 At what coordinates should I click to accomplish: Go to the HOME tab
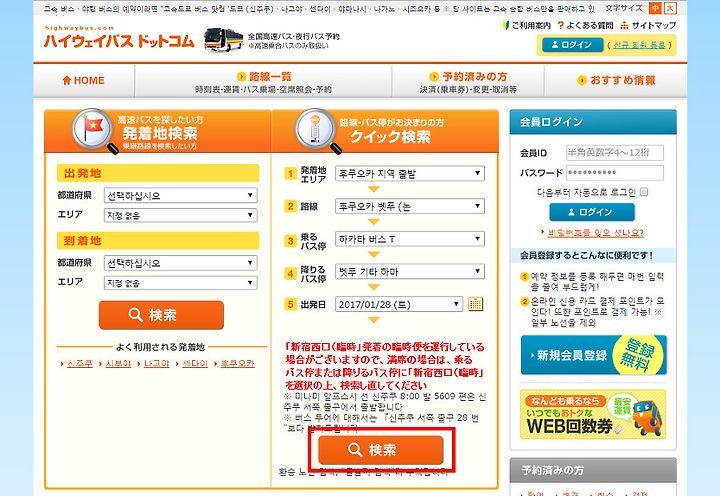click(x=84, y=80)
